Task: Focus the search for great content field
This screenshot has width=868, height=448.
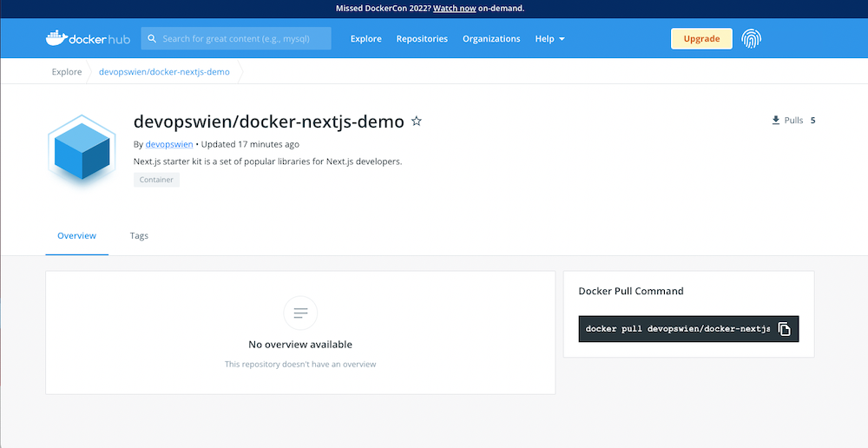Action: coord(236,39)
